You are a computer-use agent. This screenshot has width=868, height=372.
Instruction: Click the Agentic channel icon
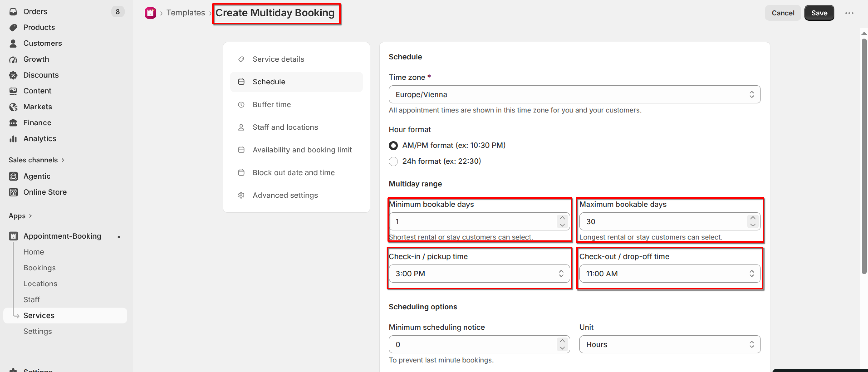(x=13, y=176)
